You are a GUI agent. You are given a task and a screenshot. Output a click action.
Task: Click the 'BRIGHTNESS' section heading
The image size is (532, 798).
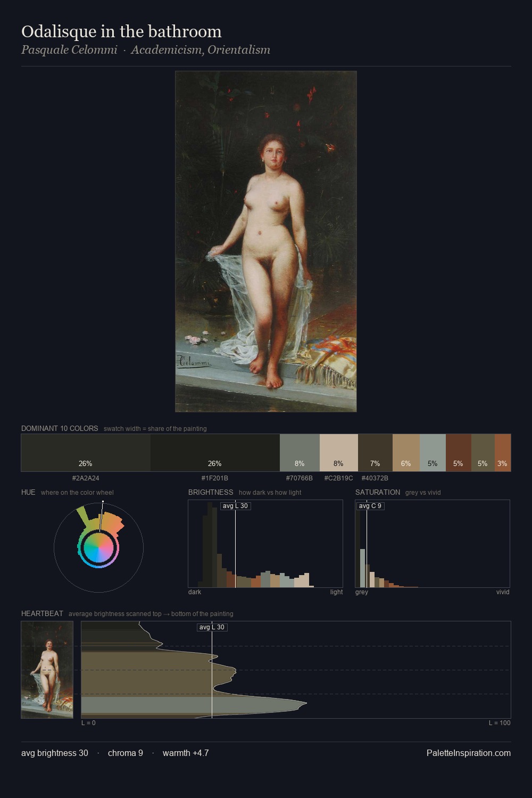[211, 492]
